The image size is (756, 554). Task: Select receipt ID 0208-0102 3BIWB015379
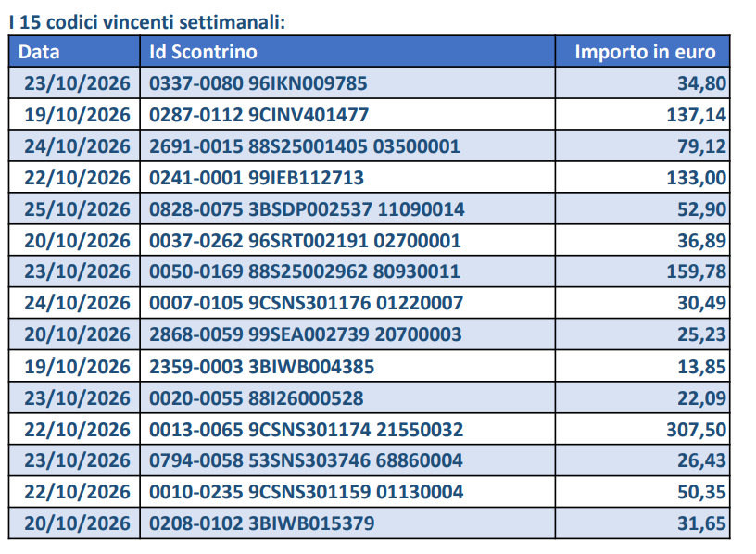click(x=262, y=523)
